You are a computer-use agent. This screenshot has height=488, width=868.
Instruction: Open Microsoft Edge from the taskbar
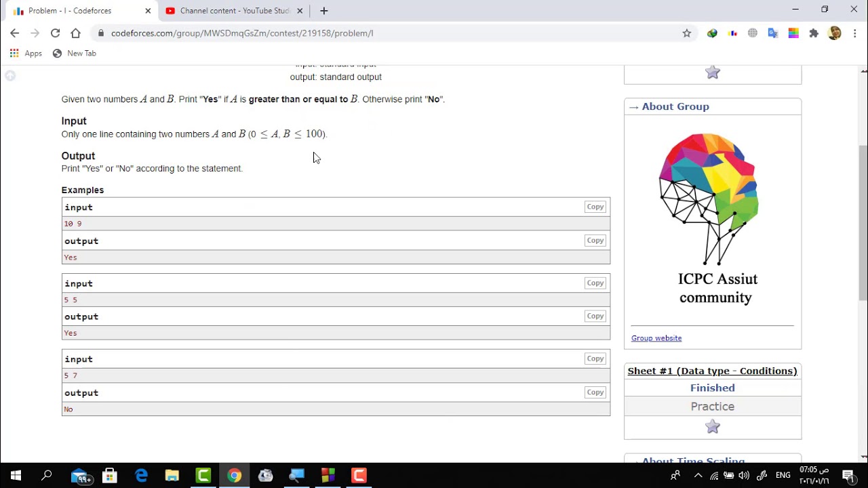coord(141,475)
